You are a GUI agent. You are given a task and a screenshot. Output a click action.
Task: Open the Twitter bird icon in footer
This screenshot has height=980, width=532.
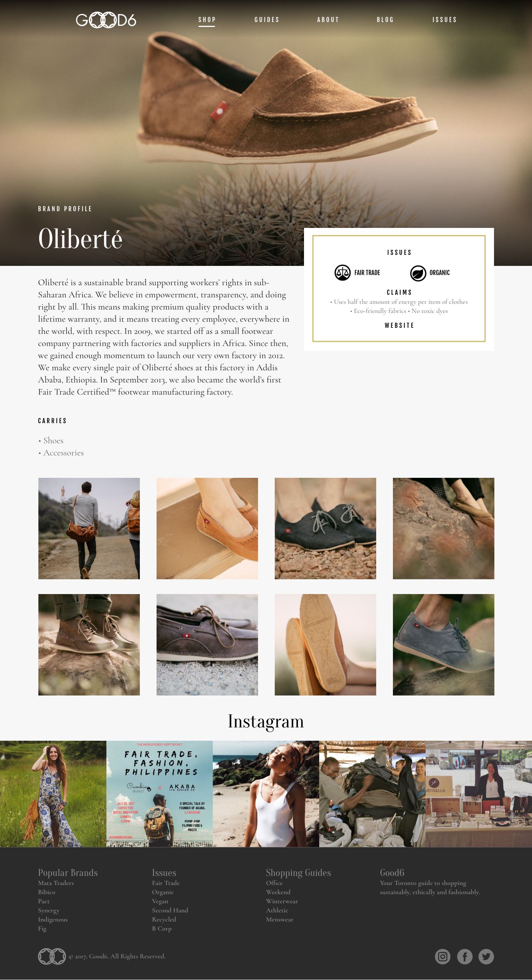click(486, 956)
